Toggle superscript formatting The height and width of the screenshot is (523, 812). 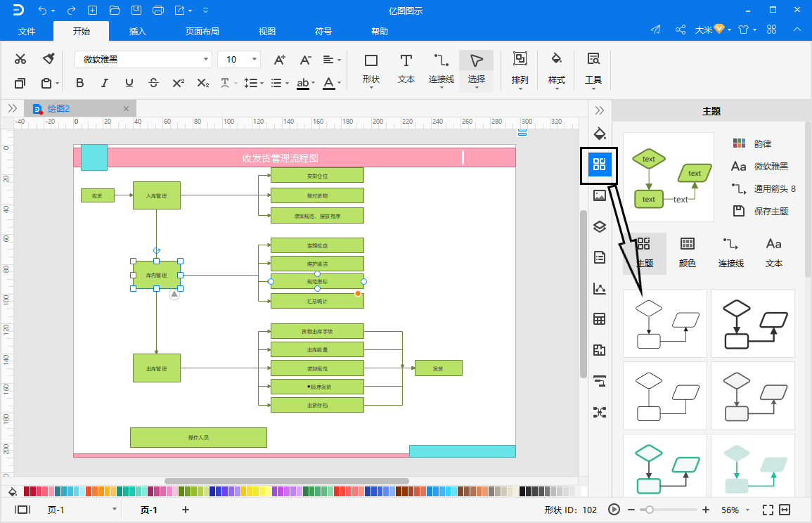(x=178, y=83)
